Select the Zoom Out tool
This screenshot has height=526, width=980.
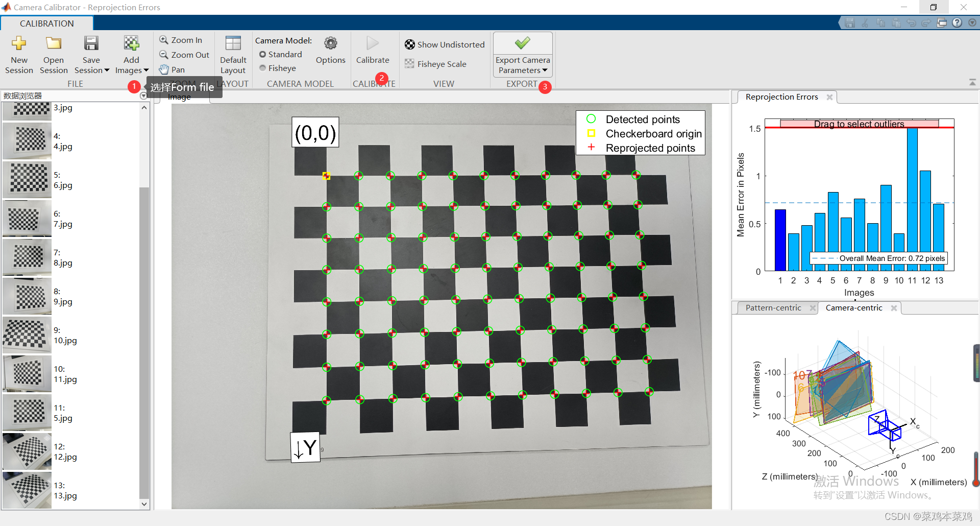tap(184, 55)
